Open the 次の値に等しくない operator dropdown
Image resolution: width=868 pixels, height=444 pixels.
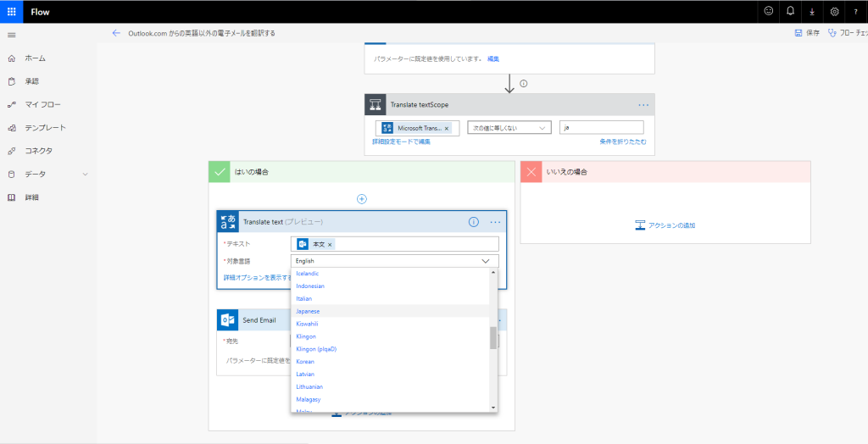tap(509, 128)
